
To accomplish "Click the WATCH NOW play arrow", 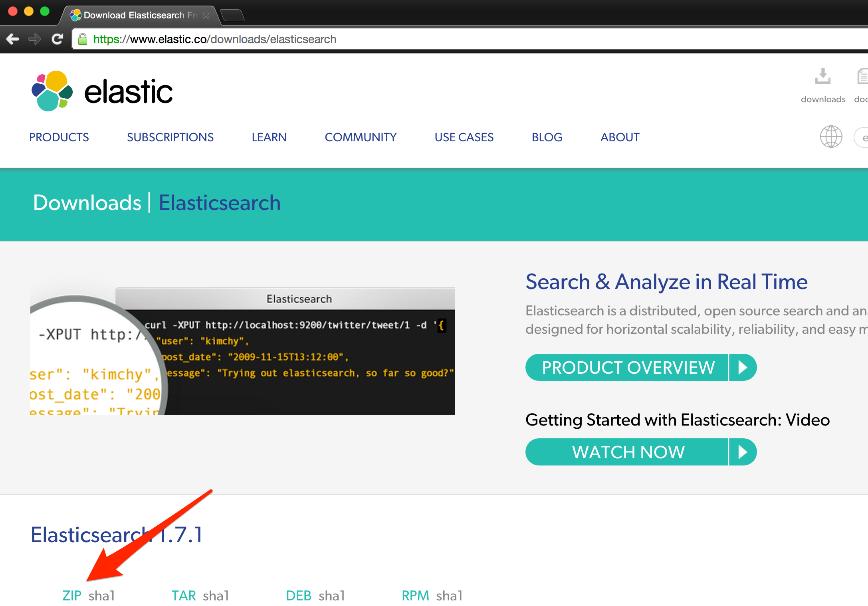I will pos(743,452).
